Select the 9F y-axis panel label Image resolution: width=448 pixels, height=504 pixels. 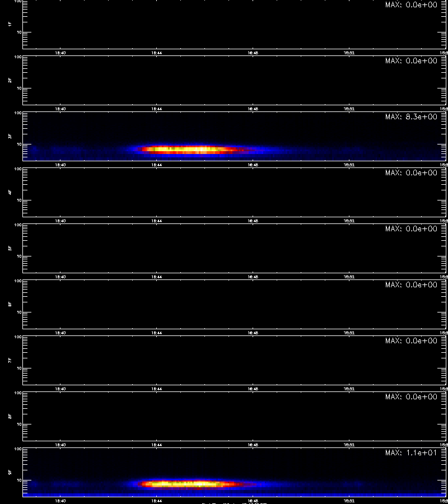10,472
